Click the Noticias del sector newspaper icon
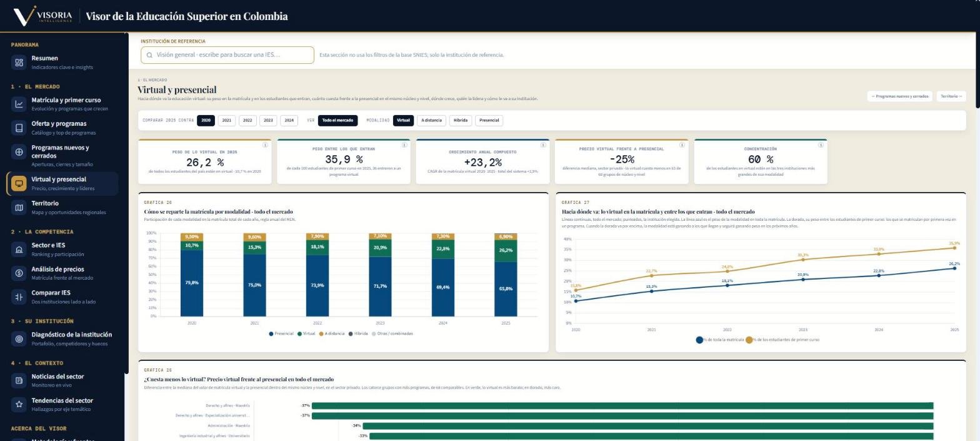Screen dimensions: 980x441 click(x=19, y=380)
